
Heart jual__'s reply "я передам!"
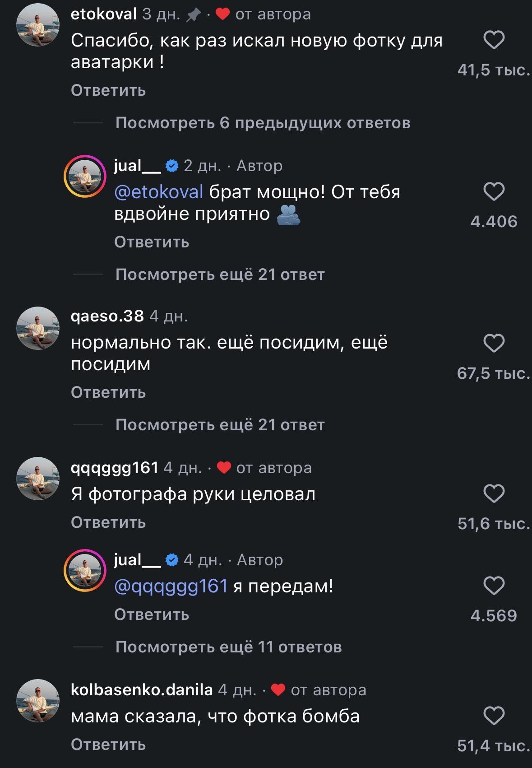pos(494,586)
